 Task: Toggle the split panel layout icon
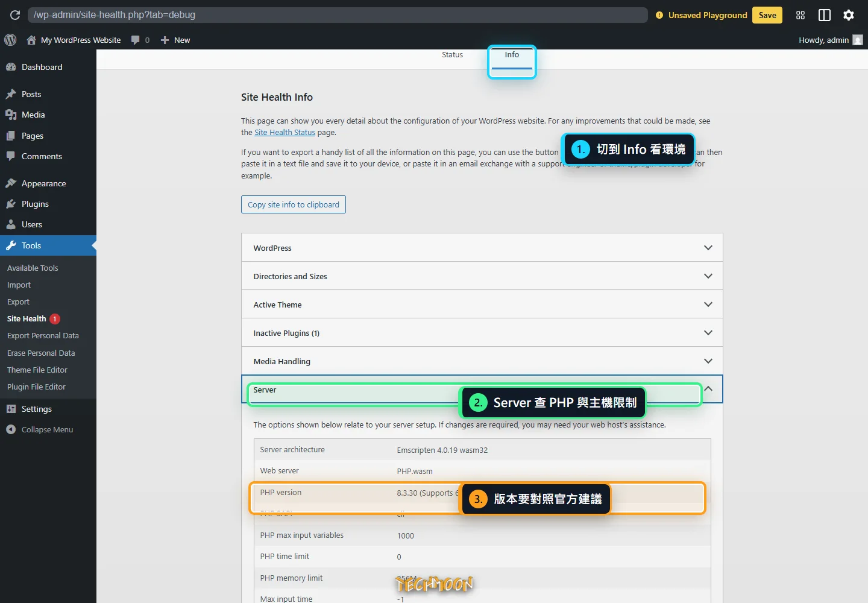click(825, 15)
